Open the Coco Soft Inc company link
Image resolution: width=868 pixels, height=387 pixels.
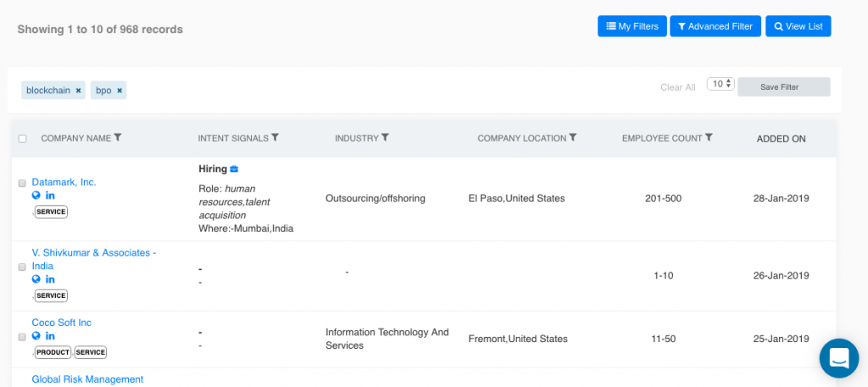(x=61, y=323)
